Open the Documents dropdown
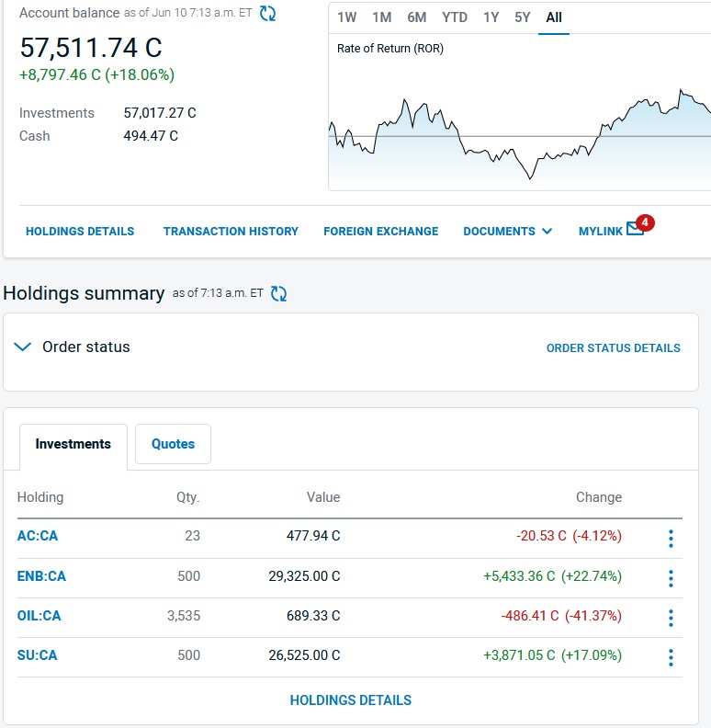Screen dimensions: 711x728 click(508, 232)
